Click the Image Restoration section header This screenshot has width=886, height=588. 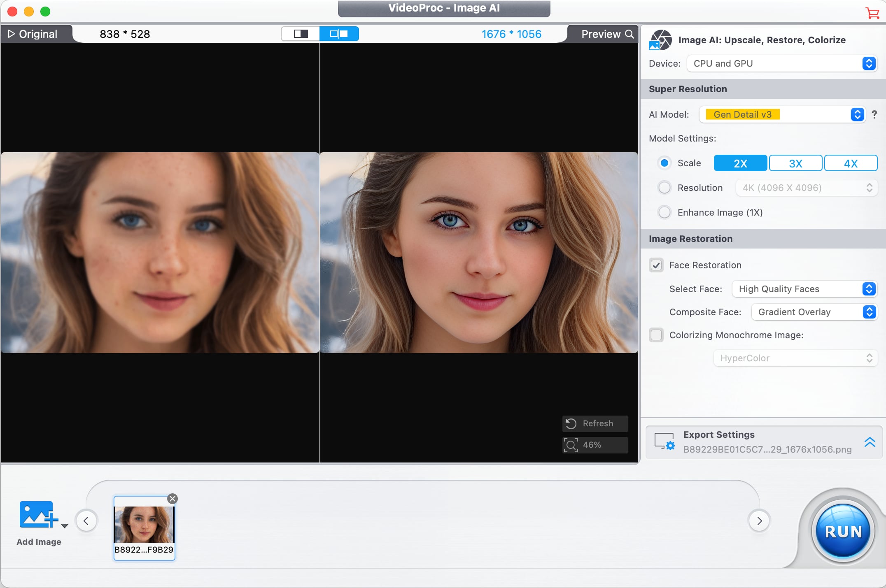pos(763,239)
